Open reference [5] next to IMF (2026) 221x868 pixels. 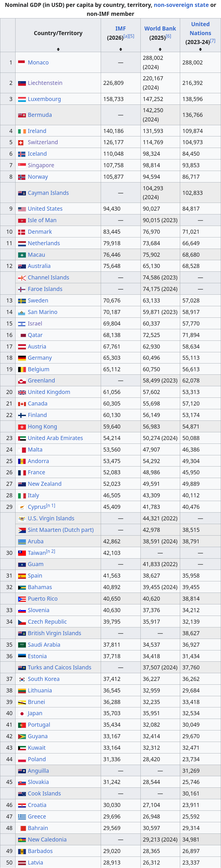pos(132,36)
